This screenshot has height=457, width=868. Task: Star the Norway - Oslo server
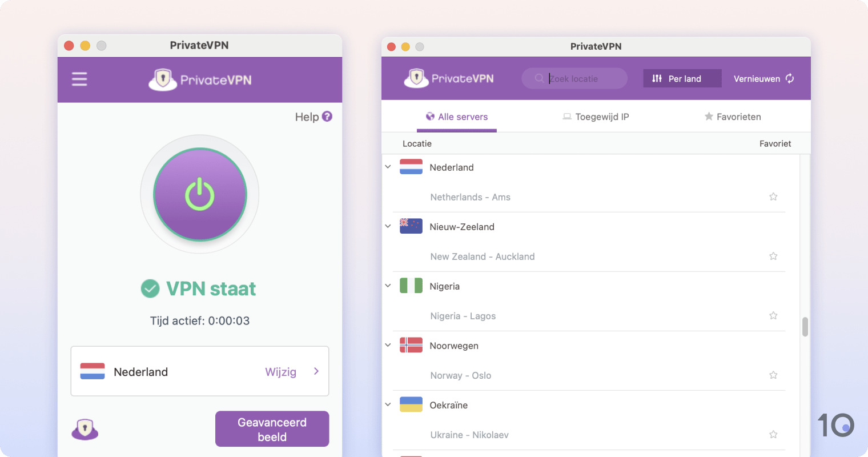point(773,375)
